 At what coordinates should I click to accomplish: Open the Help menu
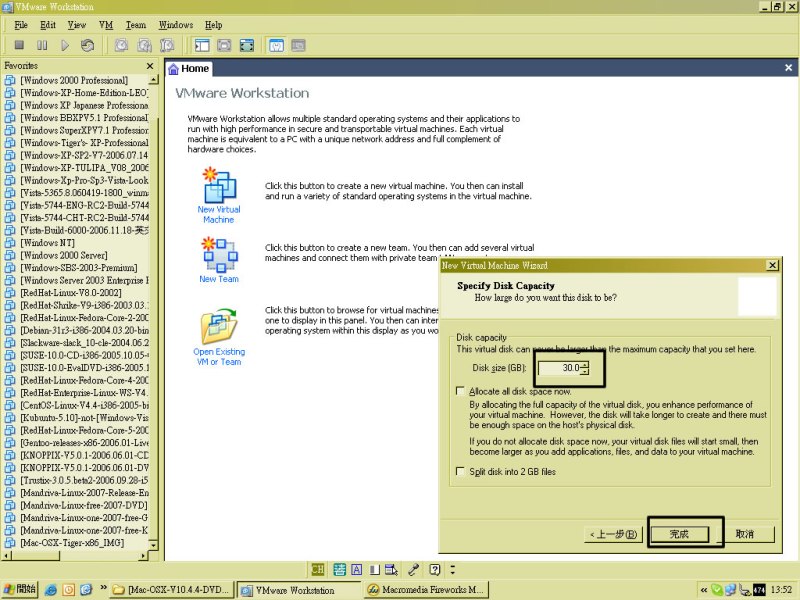point(214,25)
